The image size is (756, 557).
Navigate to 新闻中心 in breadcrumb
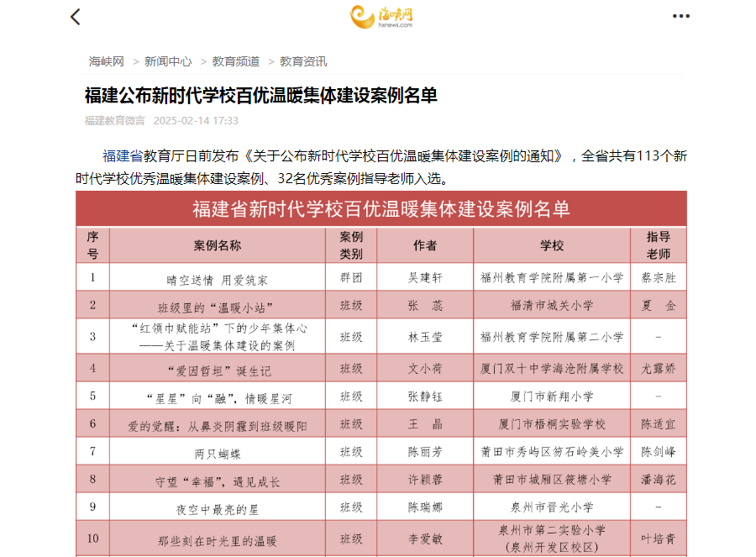tap(168, 61)
